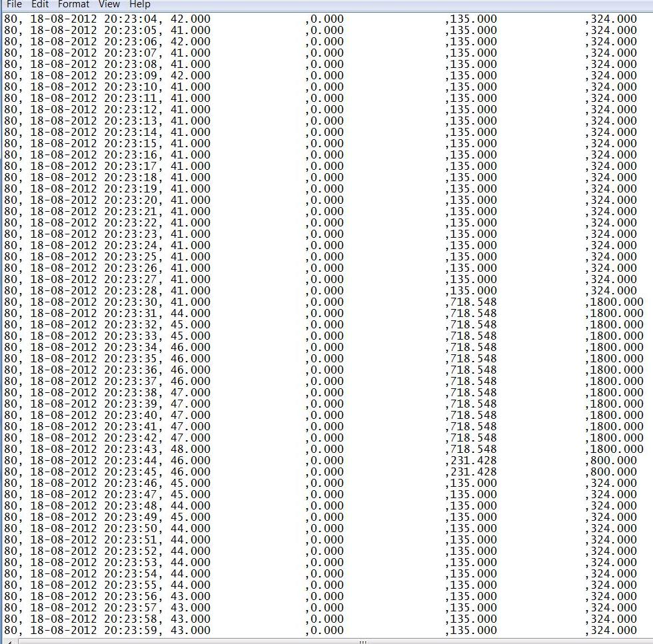
Task: Click 324.000 in the 20:23:50 row
Action: click(x=614, y=528)
